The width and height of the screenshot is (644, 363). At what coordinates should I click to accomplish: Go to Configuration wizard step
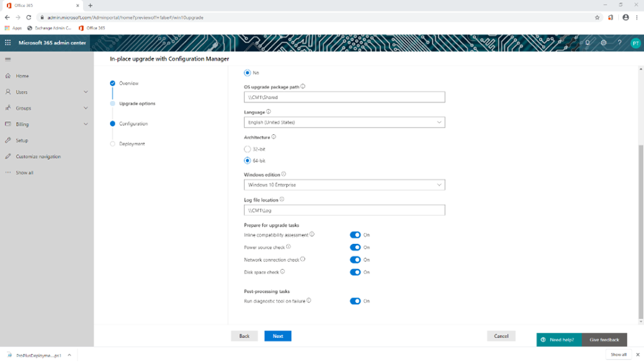click(x=133, y=124)
